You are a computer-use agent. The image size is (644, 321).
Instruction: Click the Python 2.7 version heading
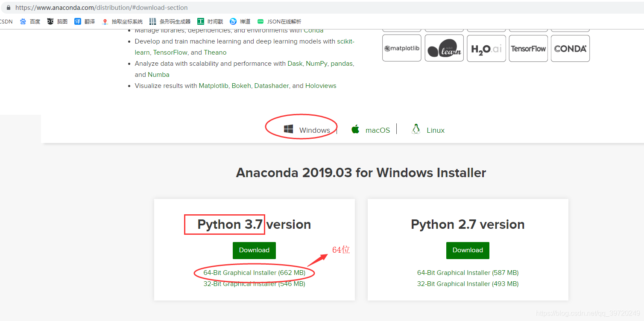point(468,225)
